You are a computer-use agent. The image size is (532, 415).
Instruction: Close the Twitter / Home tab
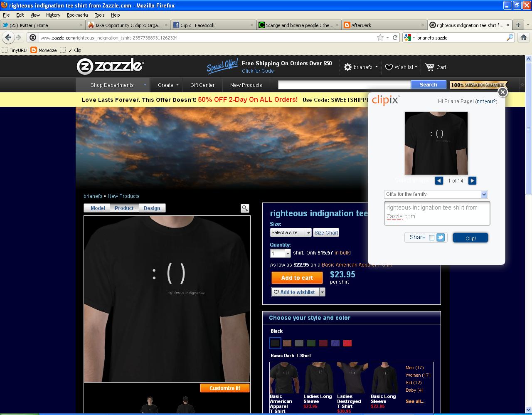(81, 25)
